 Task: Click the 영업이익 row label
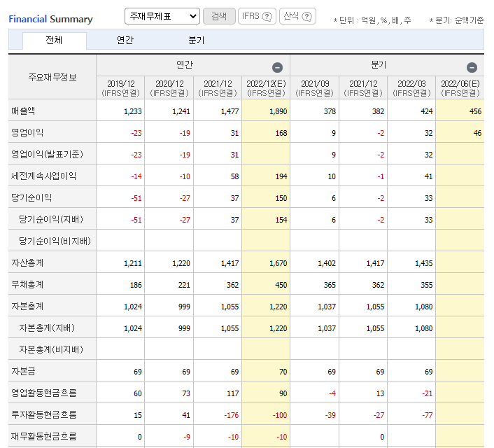(27, 132)
